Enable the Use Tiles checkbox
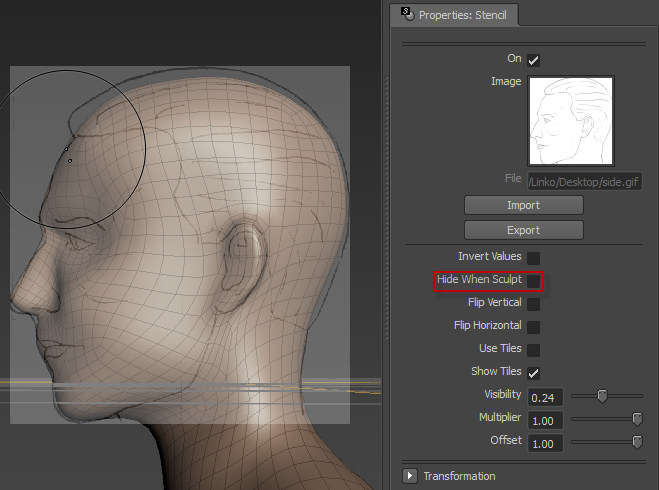Image resolution: width=659 pixels, height=490 pixels. (x=534, y=350)
